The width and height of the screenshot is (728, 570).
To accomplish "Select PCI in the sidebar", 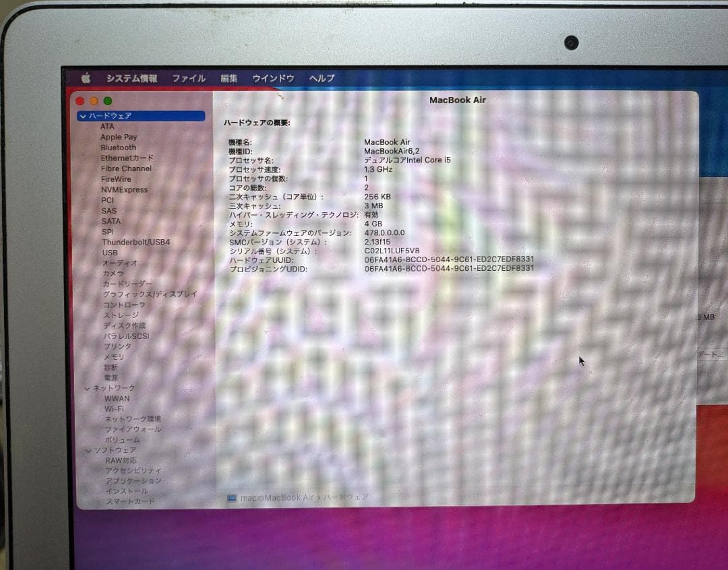I will pos(108,200).
